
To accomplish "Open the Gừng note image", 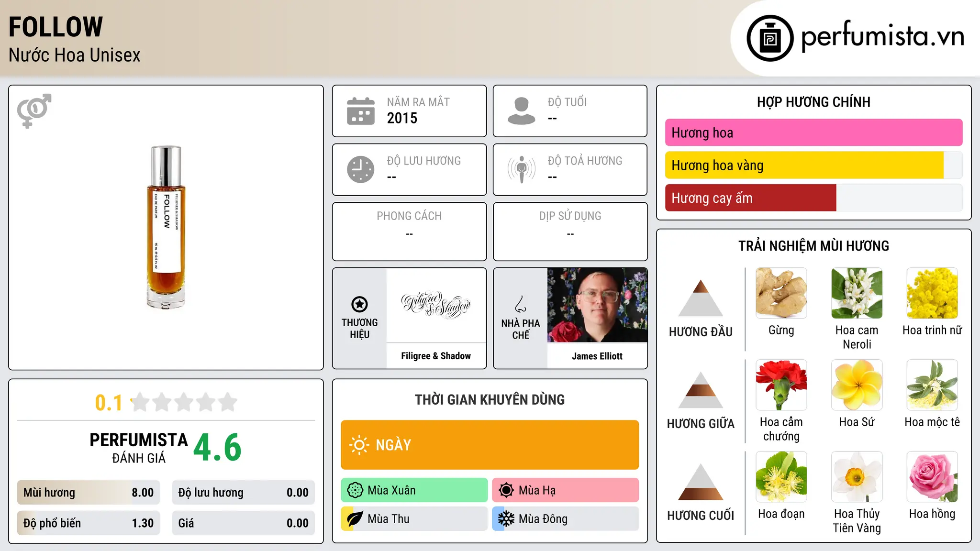I will [781, 293].
